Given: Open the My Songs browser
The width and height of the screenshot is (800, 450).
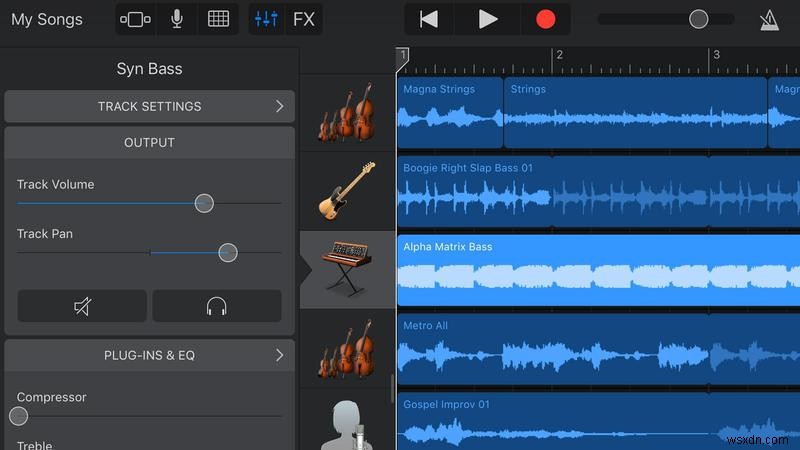Looking at the screenshot, I should click(x=46, y=19).
